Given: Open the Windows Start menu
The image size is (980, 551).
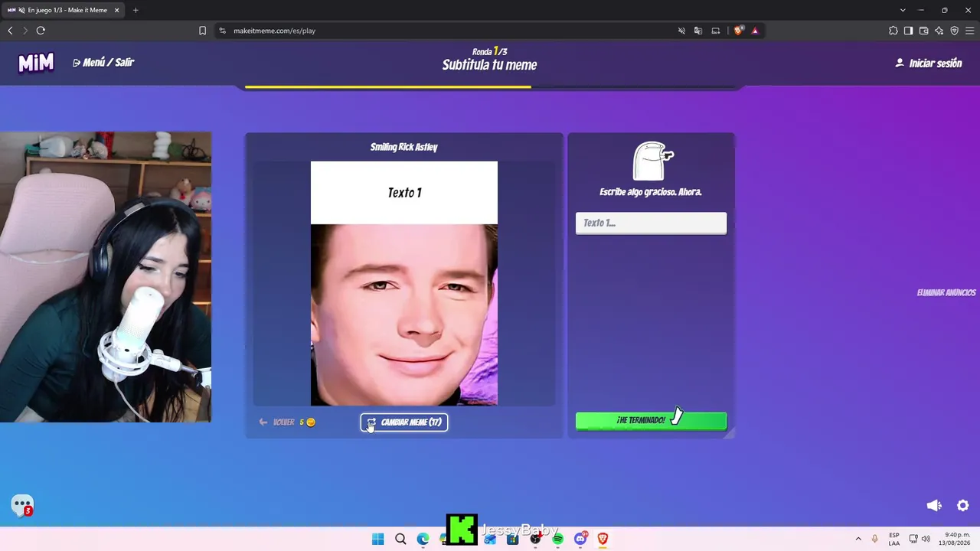Looking at the screenshot, I should tap(378, 539).
